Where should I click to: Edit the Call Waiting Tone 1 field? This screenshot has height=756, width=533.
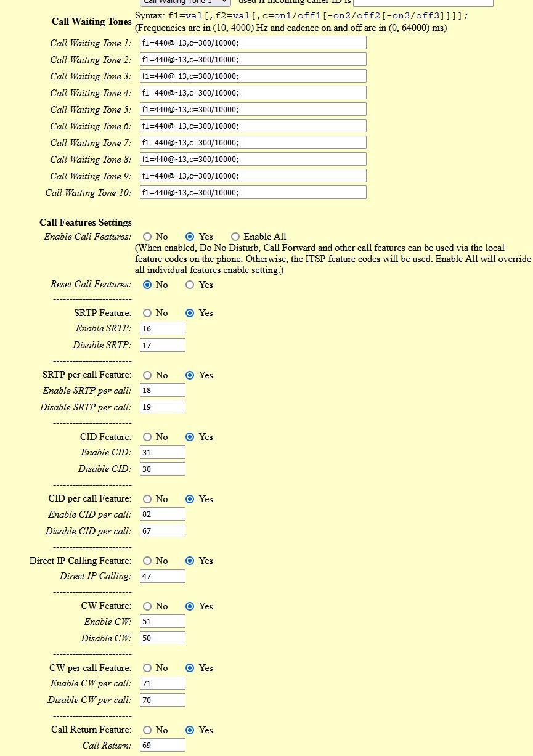[253, 43]
